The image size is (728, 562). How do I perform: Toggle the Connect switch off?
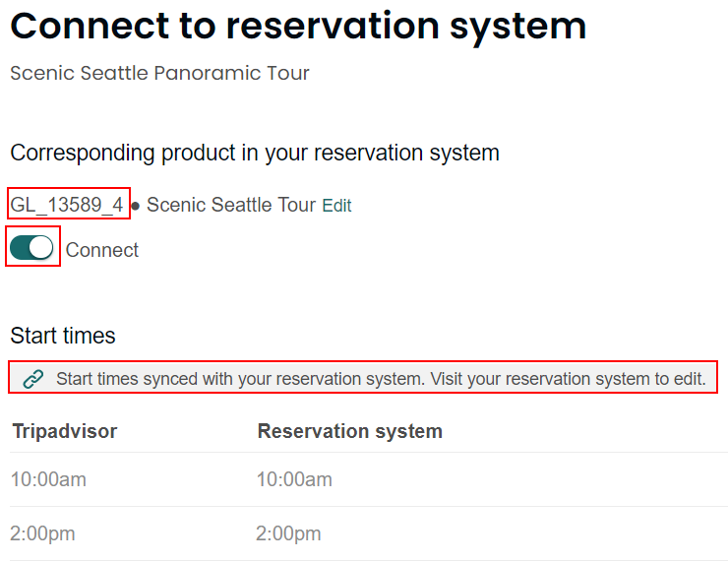tap(32, 247)
